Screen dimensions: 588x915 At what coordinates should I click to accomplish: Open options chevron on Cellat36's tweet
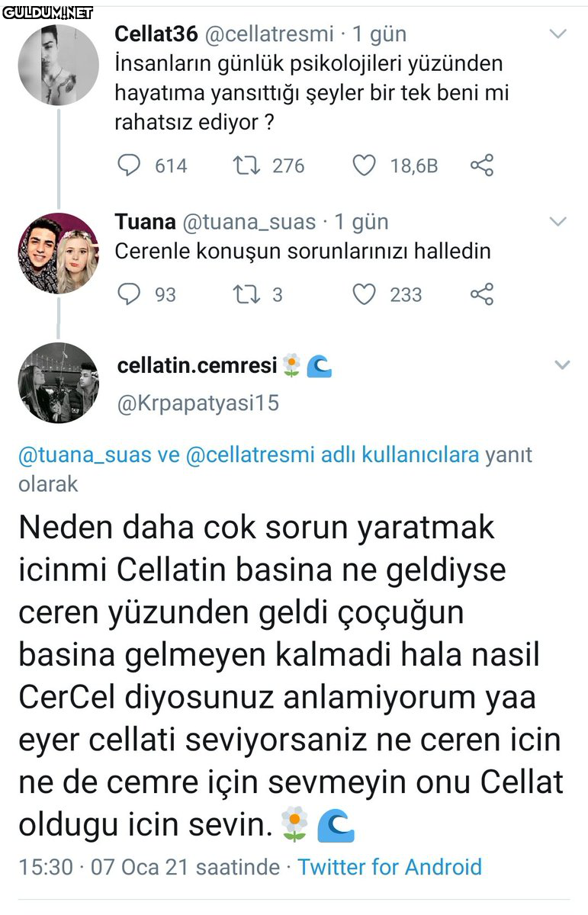point(559,34)
